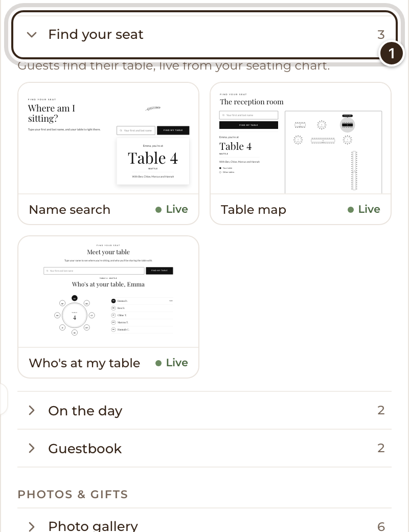The width and height of the screenshot is (409, 532).
Task: Select Who's at my table card label
Action: point(84,363)
